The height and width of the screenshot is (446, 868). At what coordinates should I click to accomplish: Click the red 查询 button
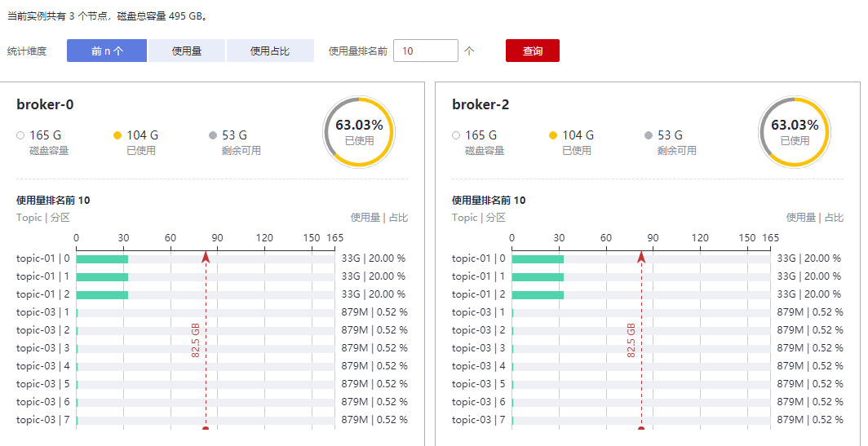533,51
